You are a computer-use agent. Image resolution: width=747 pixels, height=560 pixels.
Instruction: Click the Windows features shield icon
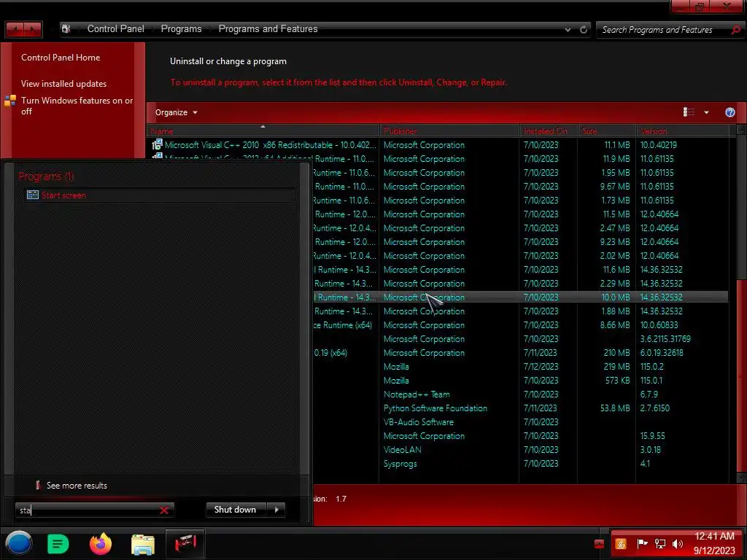(x=10, y=101)
